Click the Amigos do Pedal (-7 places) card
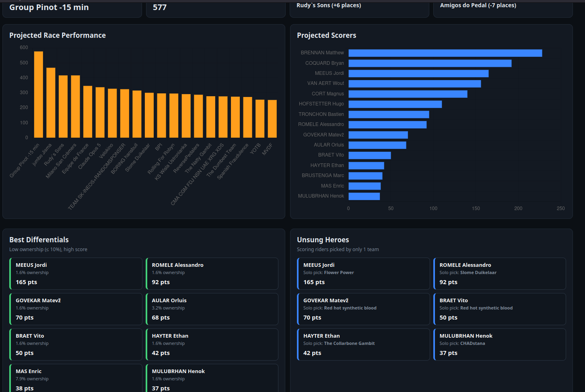The width and height of the screenshot is (585, 392). [x=503, y=9]
